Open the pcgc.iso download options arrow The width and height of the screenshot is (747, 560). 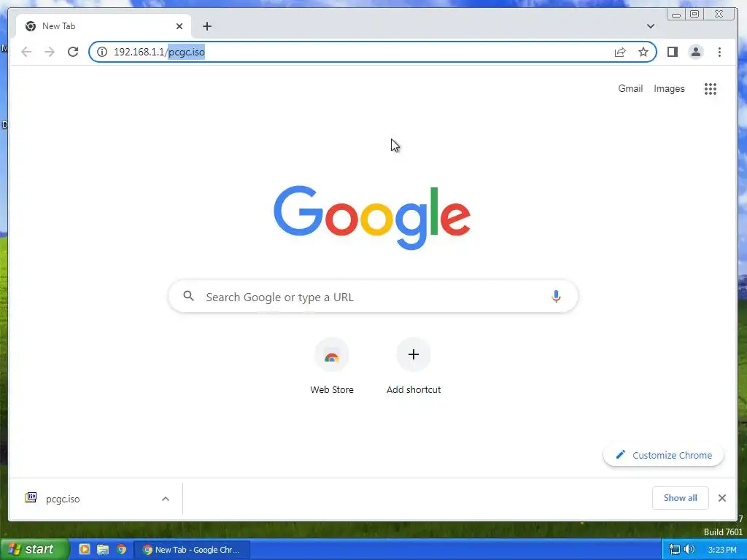coord(166,499)
